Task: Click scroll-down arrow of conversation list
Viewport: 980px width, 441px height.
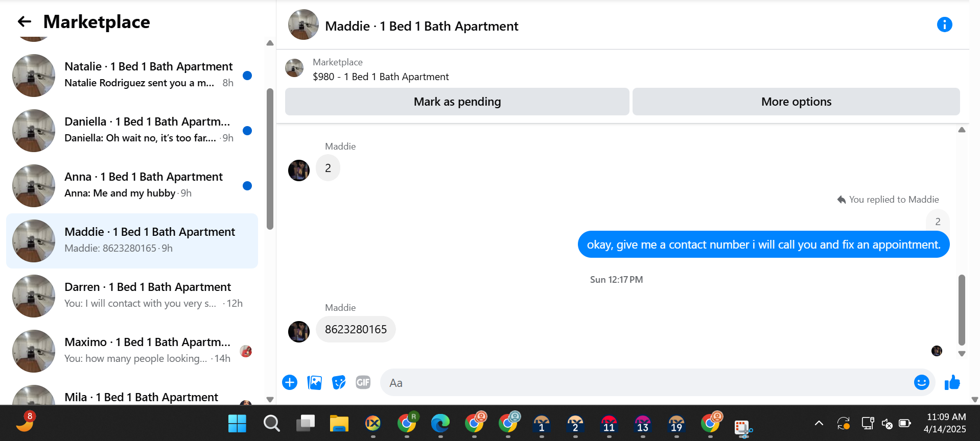Action: pos(270,400)
